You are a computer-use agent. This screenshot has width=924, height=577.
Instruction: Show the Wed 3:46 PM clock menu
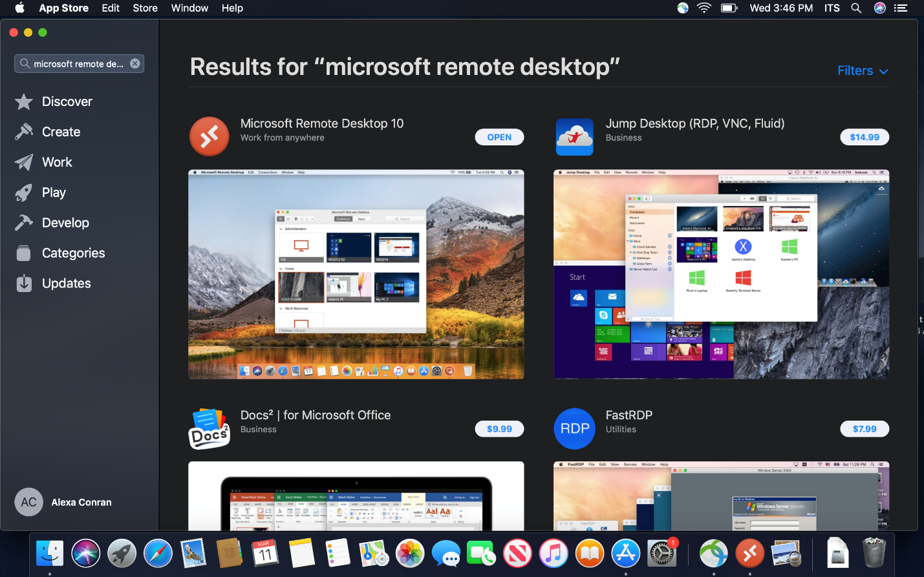(781, 8)
